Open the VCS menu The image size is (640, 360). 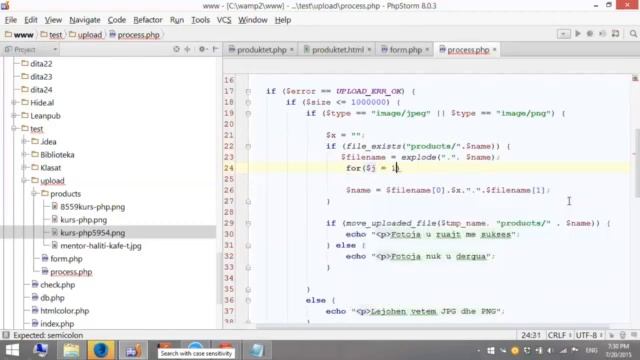click(x=224, y=20)
